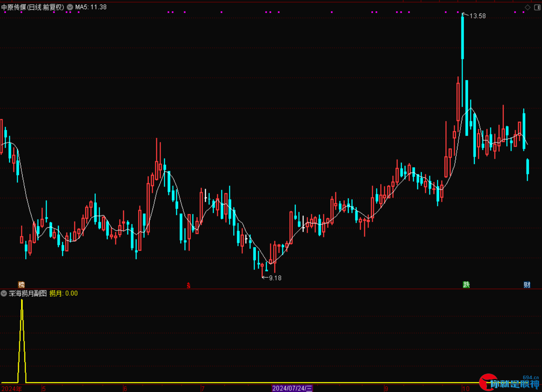The image size is (542, 392).
Task: Click the 2024年 label on time axis
Action: click(x=11, y=388)
